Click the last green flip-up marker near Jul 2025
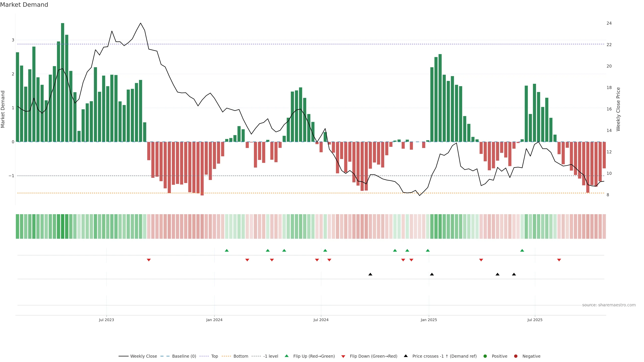The height and width of the screenshot is (362, 644). point(522,250)
